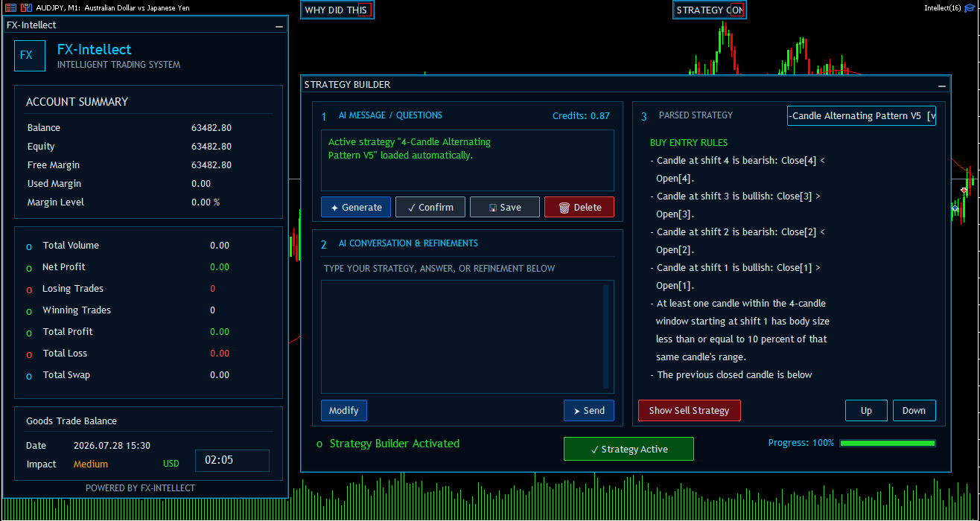Confirm the AI strategy
The width and height of the screenshot is (980, 521).
(x=430, y=207)
